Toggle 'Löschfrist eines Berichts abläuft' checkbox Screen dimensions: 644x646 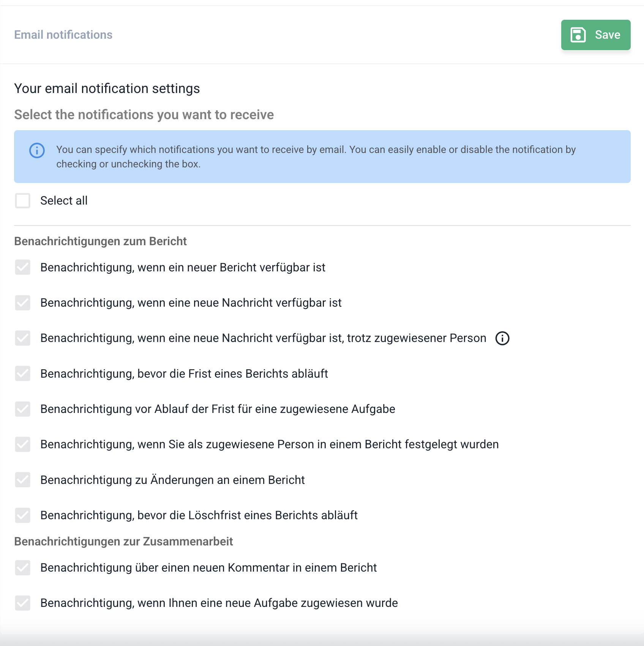click(23, 515)
